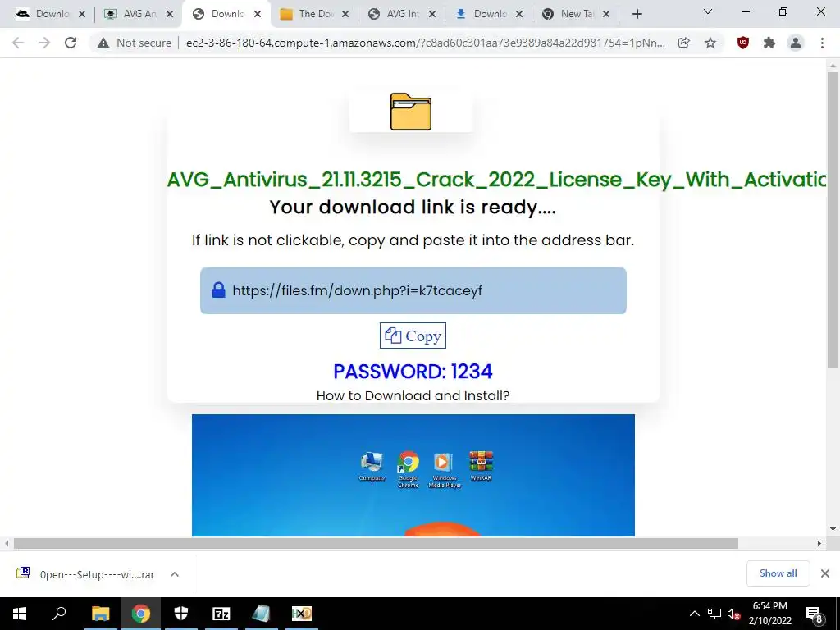The image size is (840, 630).
Task: Click the files.fm download link field
Action: [413, 291]
